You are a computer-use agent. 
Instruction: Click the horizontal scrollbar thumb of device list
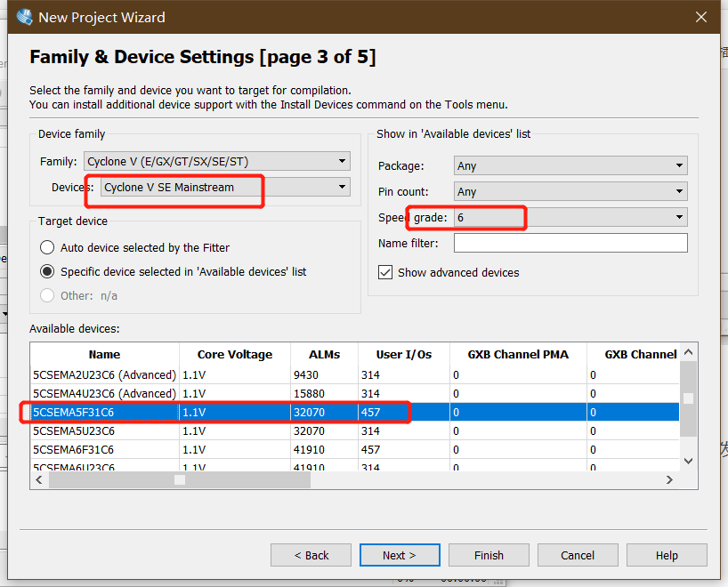click(x=180, y=479)
